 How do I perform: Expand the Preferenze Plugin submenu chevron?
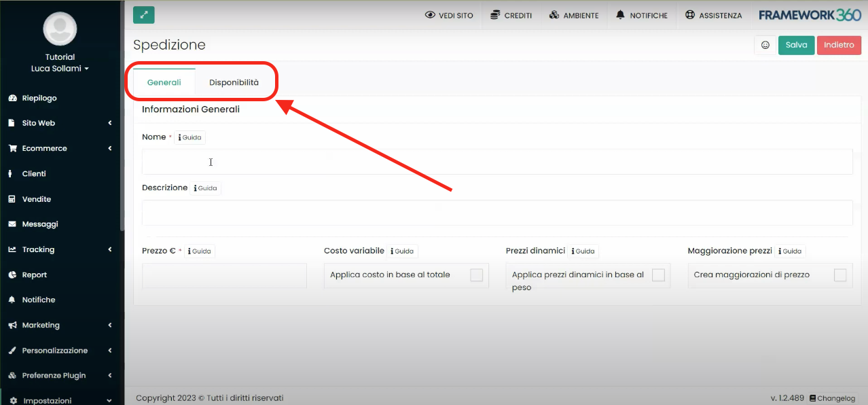tap(110, 375)
